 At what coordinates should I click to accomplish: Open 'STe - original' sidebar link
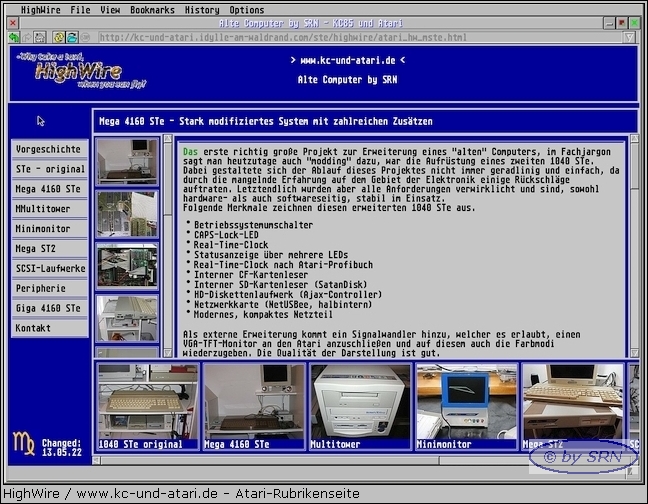point(50,169)
